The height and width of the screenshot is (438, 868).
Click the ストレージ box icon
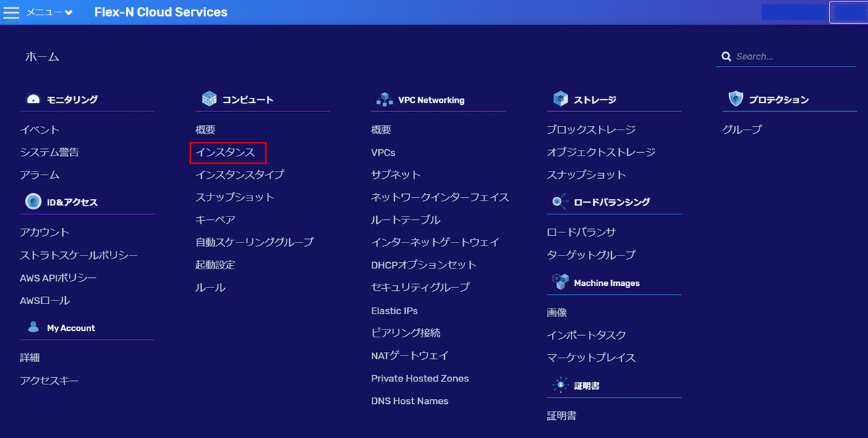click(560, 99)
